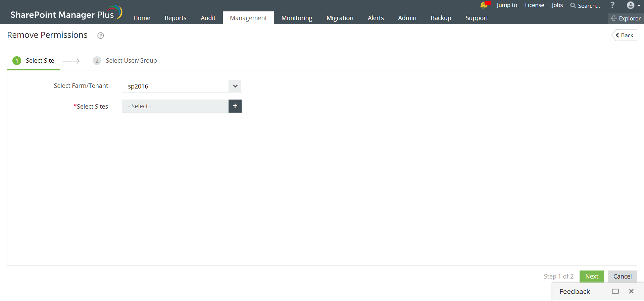Click the help question mark in top bar
The image size is (644, 301).
point(612,5)
